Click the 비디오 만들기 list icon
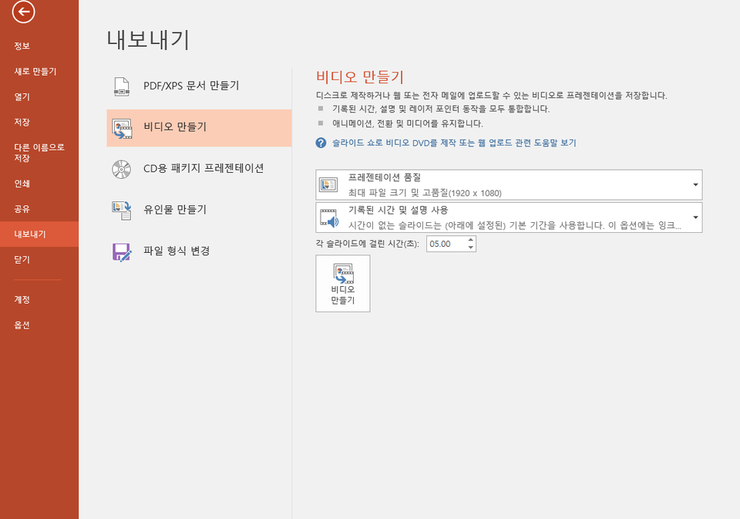This screenshot has height=519, width=740. tap(122, 128)
